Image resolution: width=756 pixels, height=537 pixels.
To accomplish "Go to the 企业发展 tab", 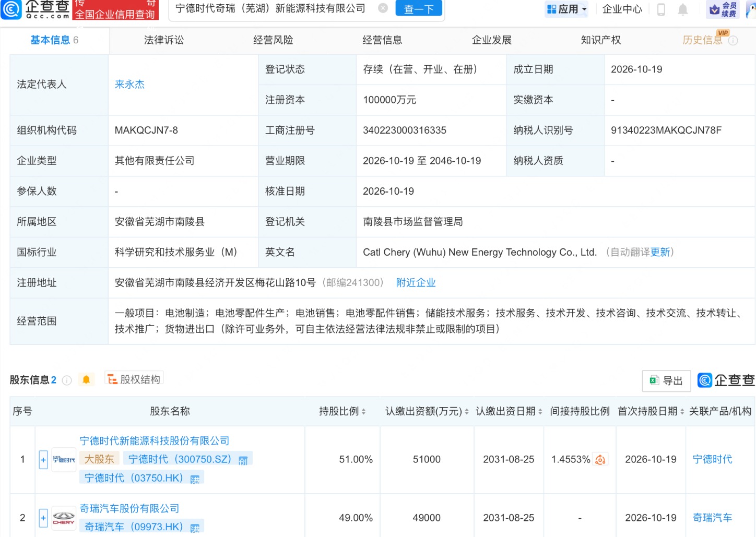I will coord(492,40).
